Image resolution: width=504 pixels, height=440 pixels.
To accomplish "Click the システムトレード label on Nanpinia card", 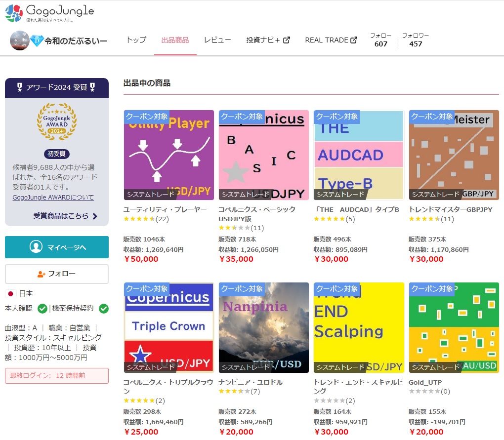I will tap(246, 367).
